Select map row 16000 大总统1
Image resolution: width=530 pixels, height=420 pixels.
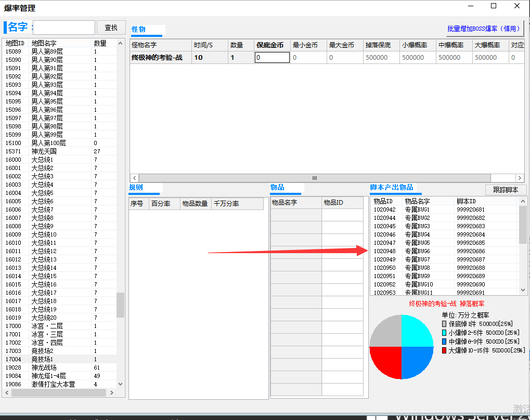(59, 160)
